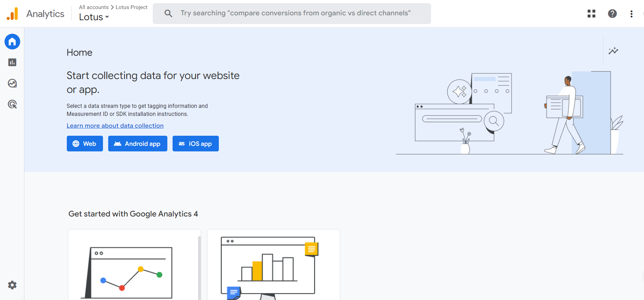This screenshot has height=300, width=644.
Task: Click the search magnifier icon
Action: point(168,14)
